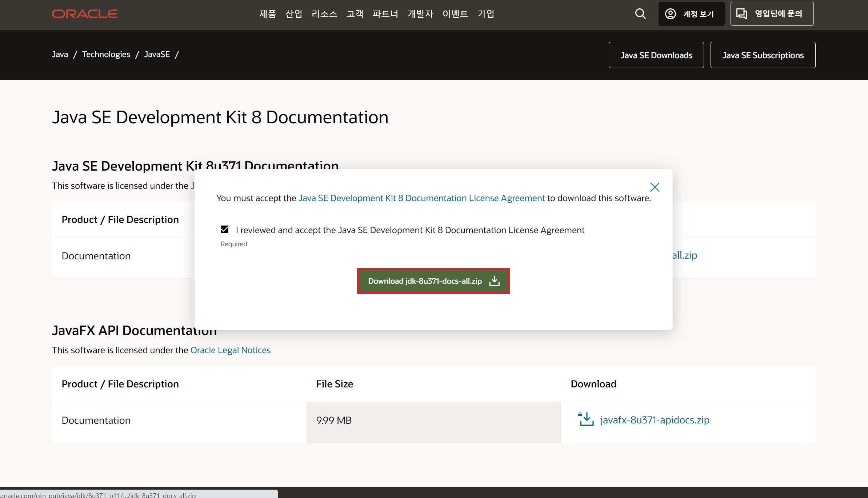The image size is (868, 498).
Task: Click the 영업팀에 문의 contact button
Action: (772, 14)
